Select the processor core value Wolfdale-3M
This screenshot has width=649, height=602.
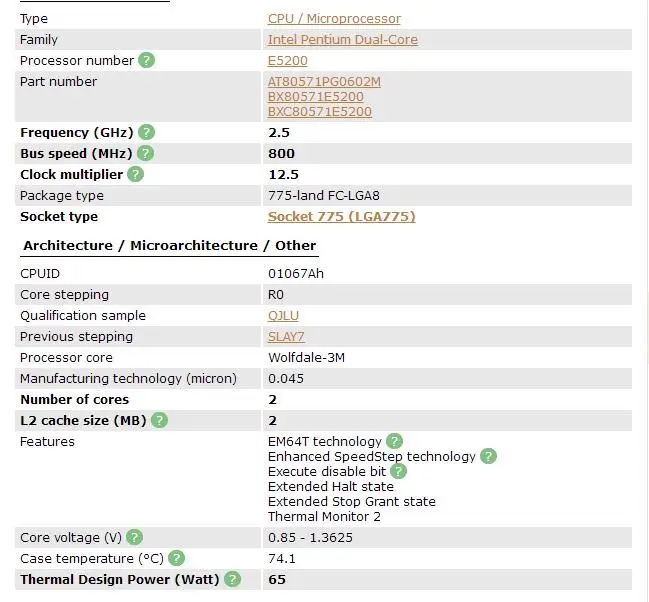[x=306, y=357]
